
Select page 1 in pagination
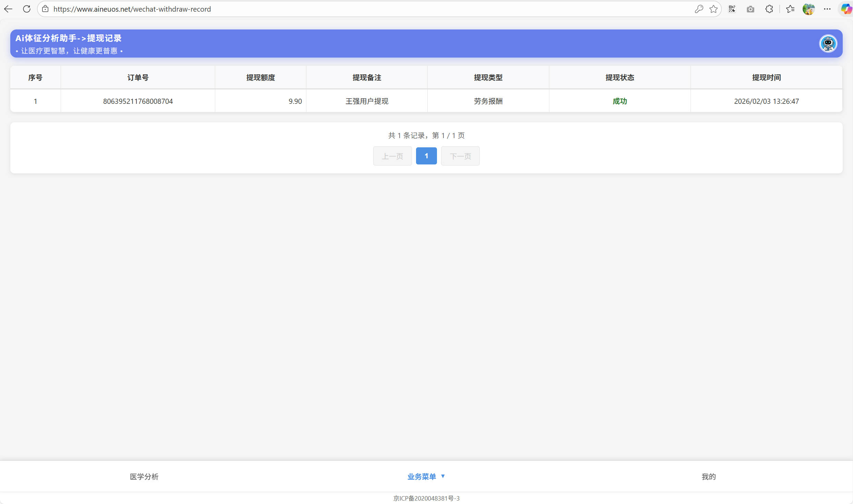tap(426, 156)
